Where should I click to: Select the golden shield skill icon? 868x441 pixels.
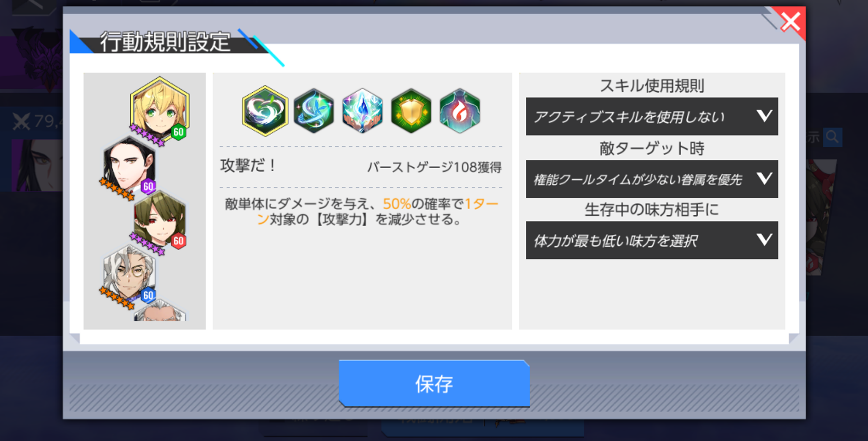[x=411, y=111]
